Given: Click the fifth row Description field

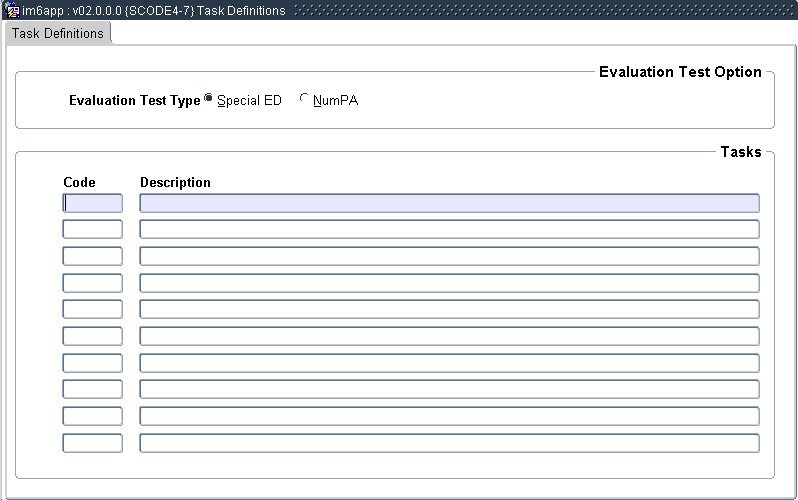Looking at the screenshot, I should click(449, 309).
